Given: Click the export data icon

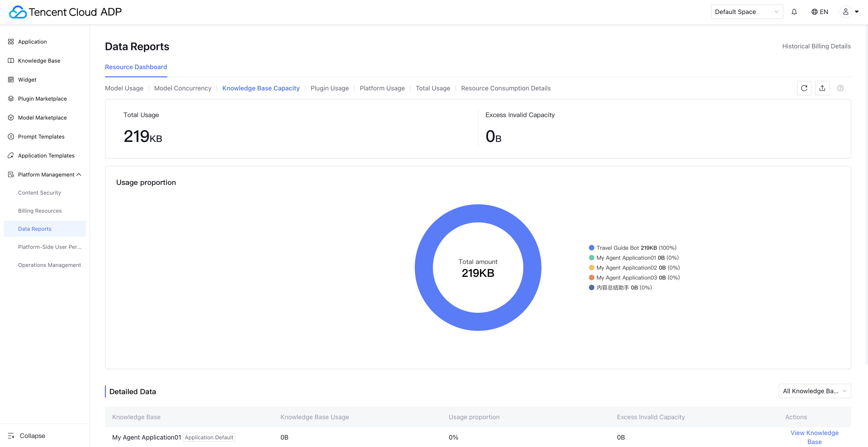Looking at the screenshot, I should pyautogui.click(x=822, y=88).
